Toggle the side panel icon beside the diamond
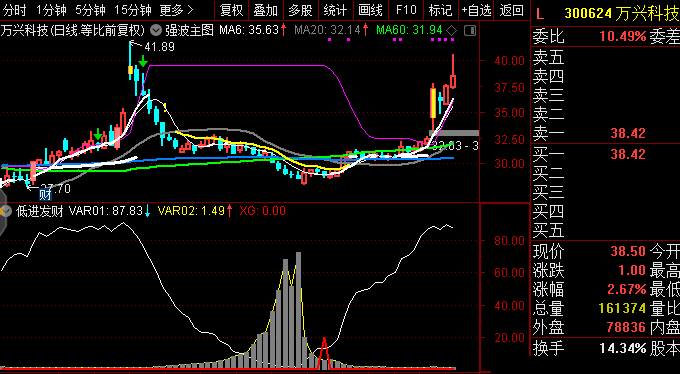The width and height of the screenshot is (680, 374). click(x=470, y=30)
